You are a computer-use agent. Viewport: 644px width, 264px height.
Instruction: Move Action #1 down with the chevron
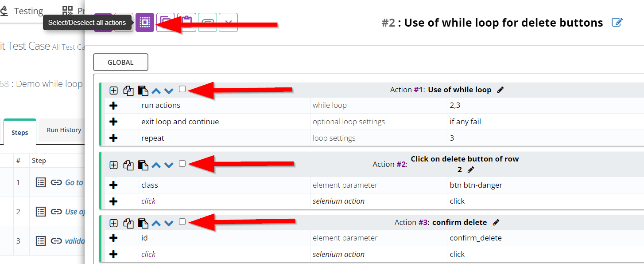point(169,91)
